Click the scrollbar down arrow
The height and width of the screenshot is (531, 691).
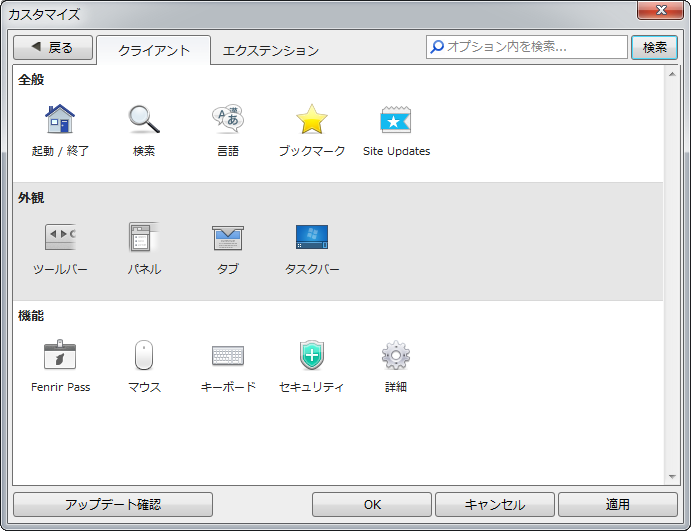point(672,477)
